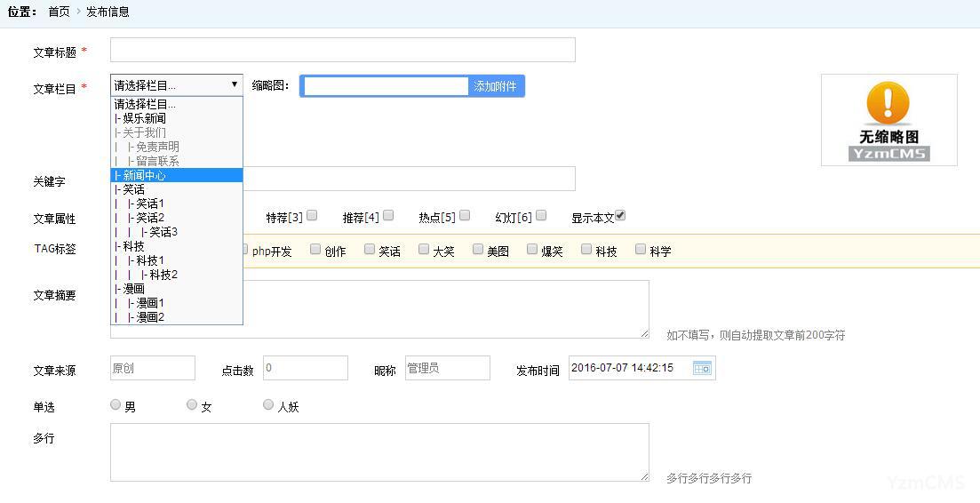Image resolution: width=980 pixels, height=503 pixels.
Task: Collapse the 文章栏目 dropdown arrow
Action: pos(235,84)
